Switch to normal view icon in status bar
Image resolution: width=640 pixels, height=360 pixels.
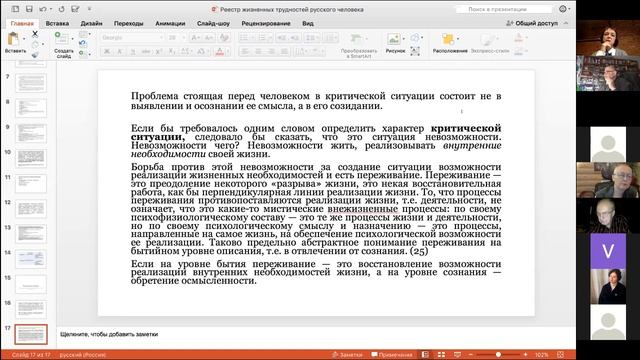click(x=425, y=355)
